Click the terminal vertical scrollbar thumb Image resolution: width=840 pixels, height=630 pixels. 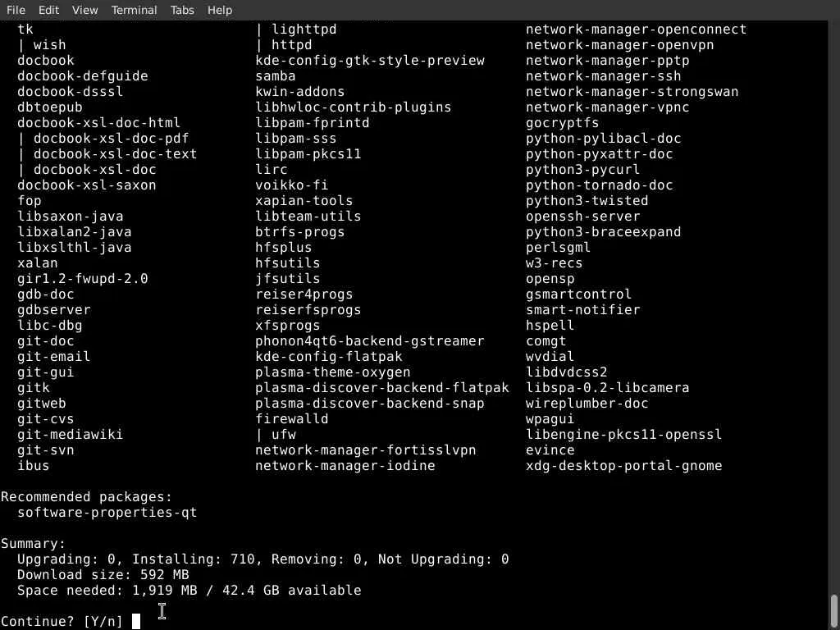[x=834, y=612]
